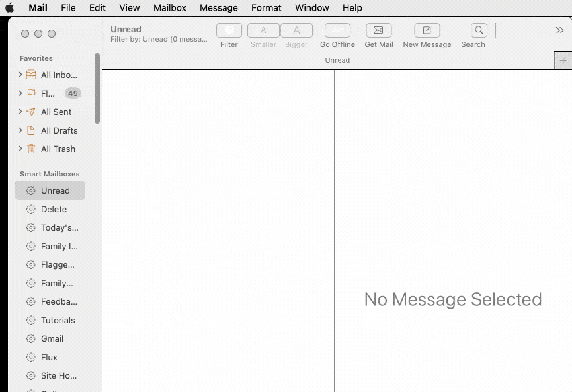Image resolution: width=572 pixels, height=392 pixels.
Task: Open the Mail application menu
Action: [38, 8]
